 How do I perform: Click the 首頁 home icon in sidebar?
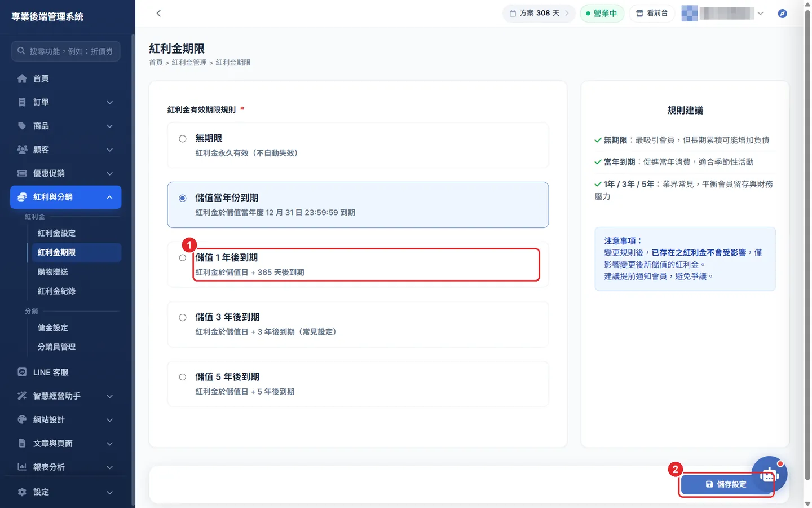coord(22,78)
